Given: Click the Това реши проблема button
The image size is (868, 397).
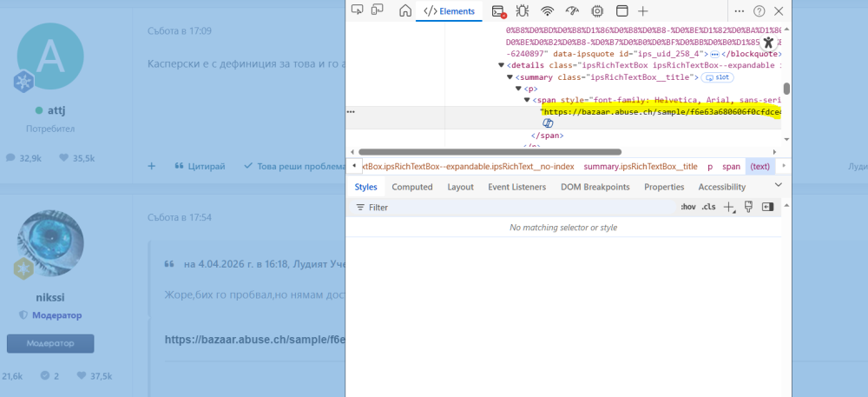Looking at the screenshot, I should (295, 166).
